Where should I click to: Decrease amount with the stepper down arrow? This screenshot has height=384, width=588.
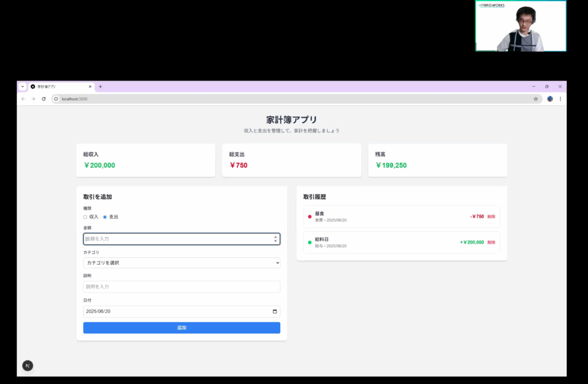276,241
